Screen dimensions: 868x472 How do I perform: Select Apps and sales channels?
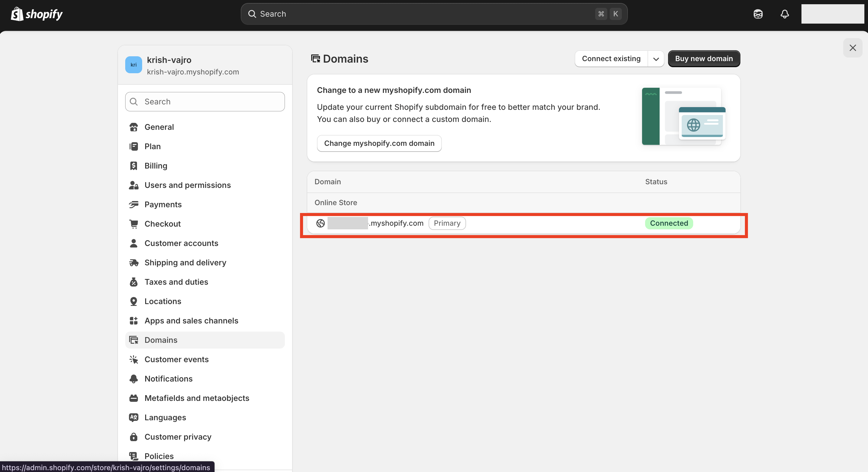191,321
